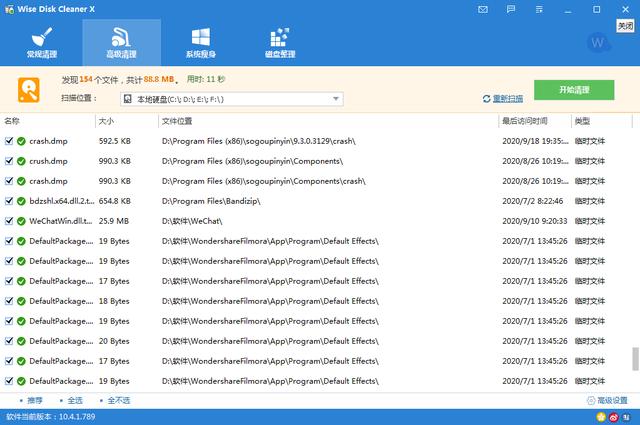Click path D:\Program Files\Bandizip\
Screen dimensions: 640x425
click(211, 201)
